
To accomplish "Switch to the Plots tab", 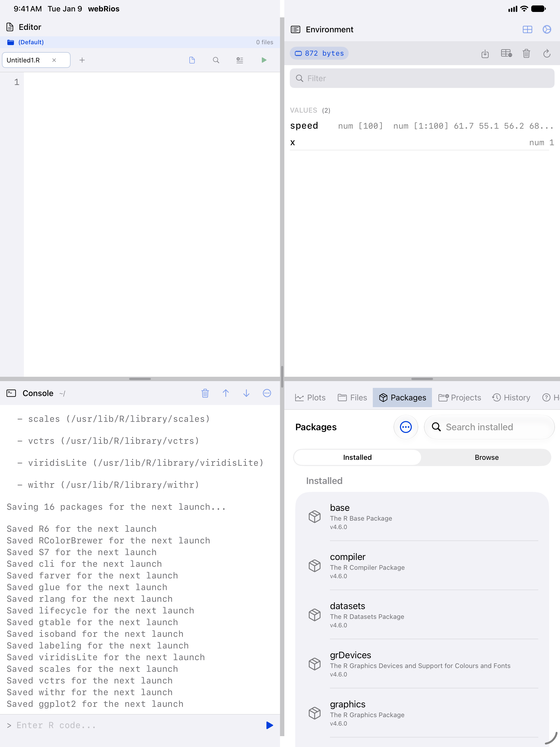I will (310, 397).
